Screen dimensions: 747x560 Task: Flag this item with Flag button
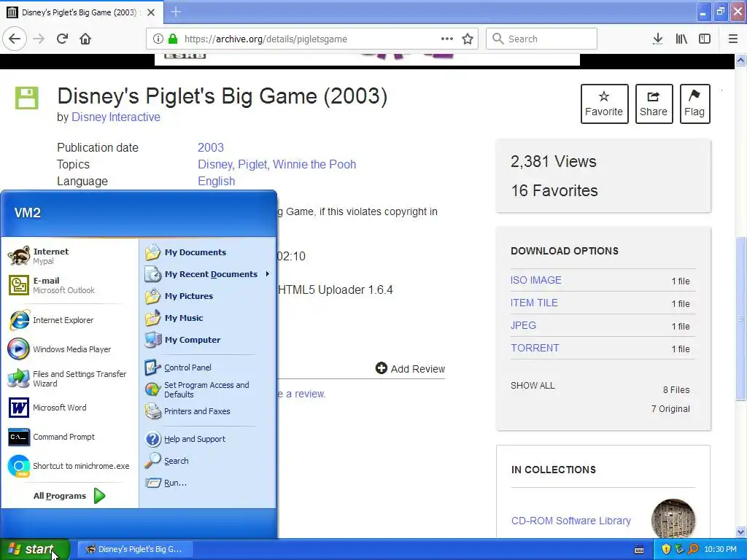click(694, 104)
